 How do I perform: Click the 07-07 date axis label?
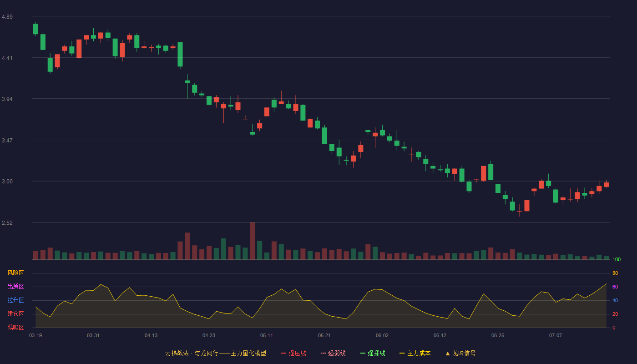point(556,335)
